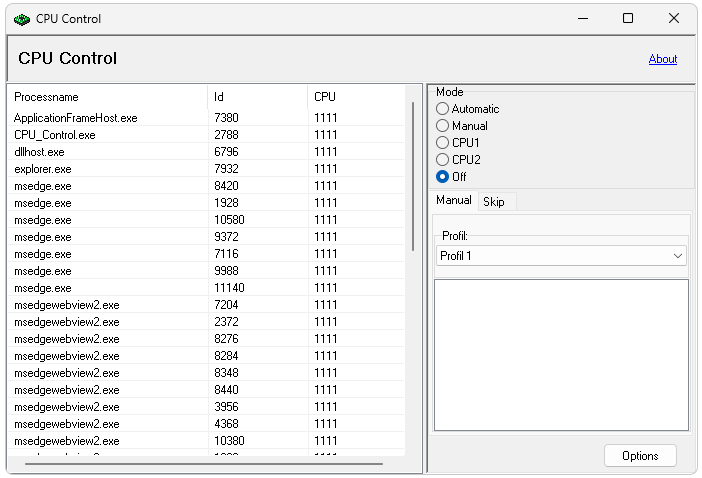Select the Automatic mode radio button

[443, 109]
